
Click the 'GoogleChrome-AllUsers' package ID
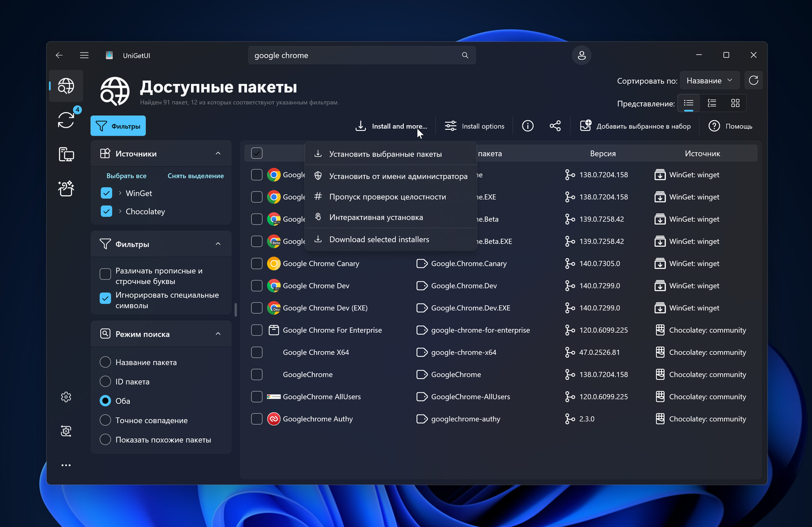click(470, 397)
